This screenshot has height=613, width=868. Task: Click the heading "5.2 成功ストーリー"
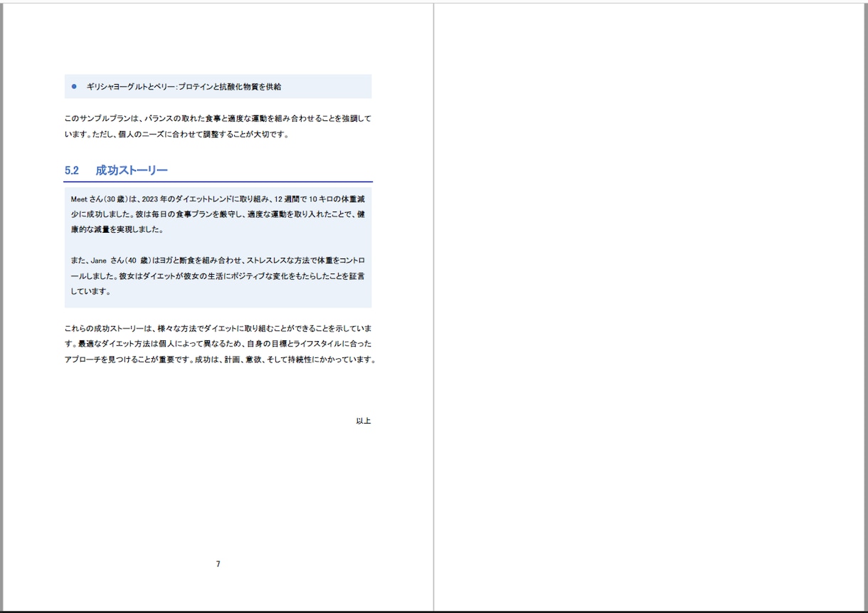tap(116, 171)
